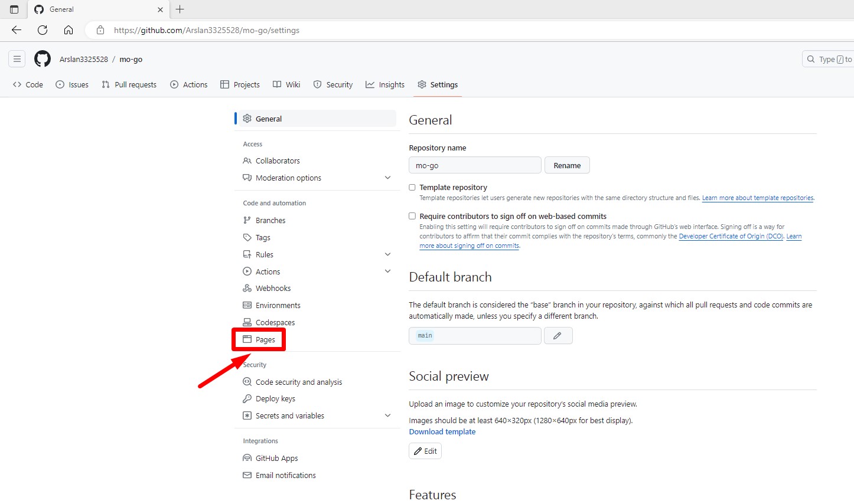Go to the Code tab
This screenshot has height=504, width=854.
click(x=28, y=84)
